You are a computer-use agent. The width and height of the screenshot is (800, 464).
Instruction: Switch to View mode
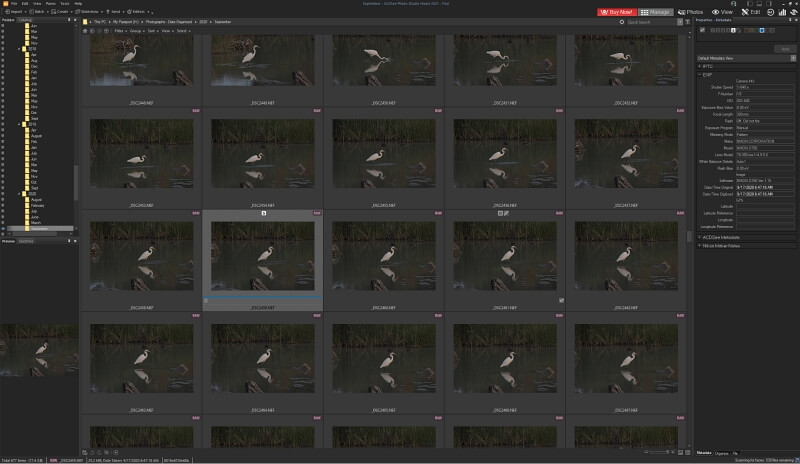click(722, 12)
